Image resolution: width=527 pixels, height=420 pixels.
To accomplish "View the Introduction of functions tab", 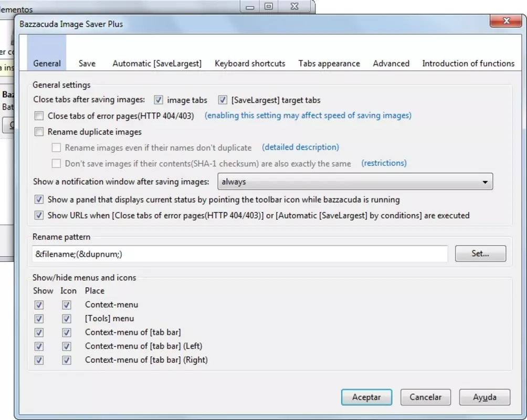I will tap(468, 64).
